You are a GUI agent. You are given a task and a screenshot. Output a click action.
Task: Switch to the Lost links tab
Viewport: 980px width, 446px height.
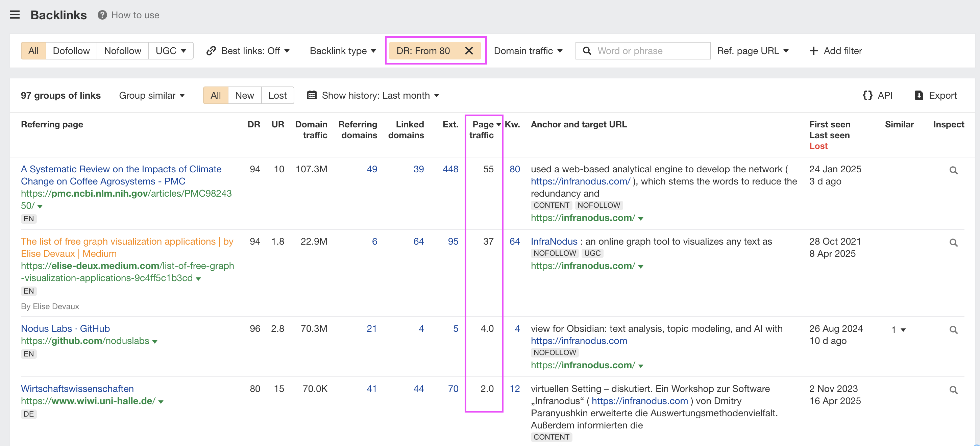[x=277, y=95]
